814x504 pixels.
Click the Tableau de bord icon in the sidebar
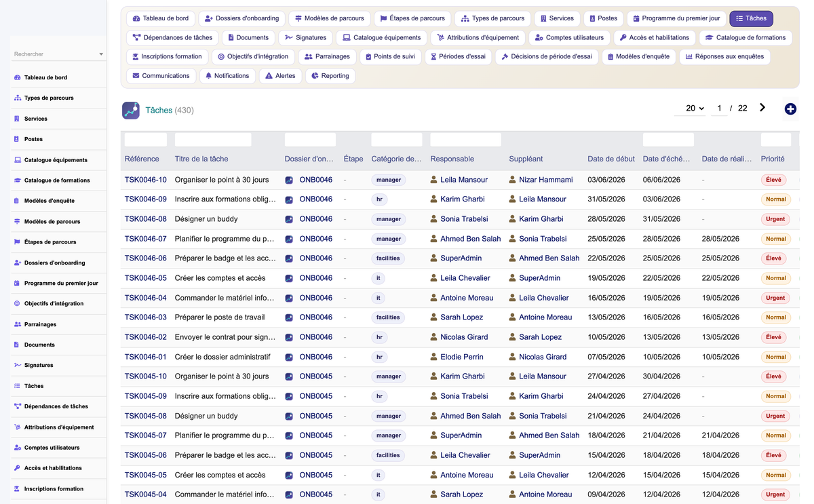(x=17, y=77)
